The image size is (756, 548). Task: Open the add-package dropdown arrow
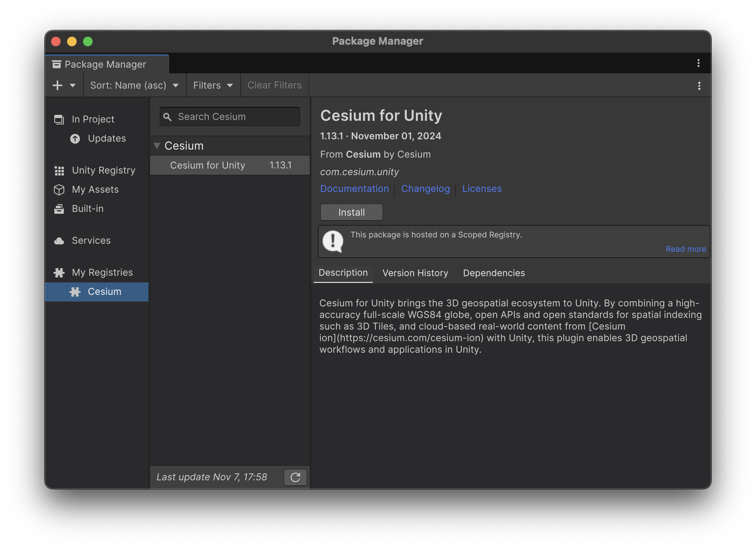(x=73, y=85)
